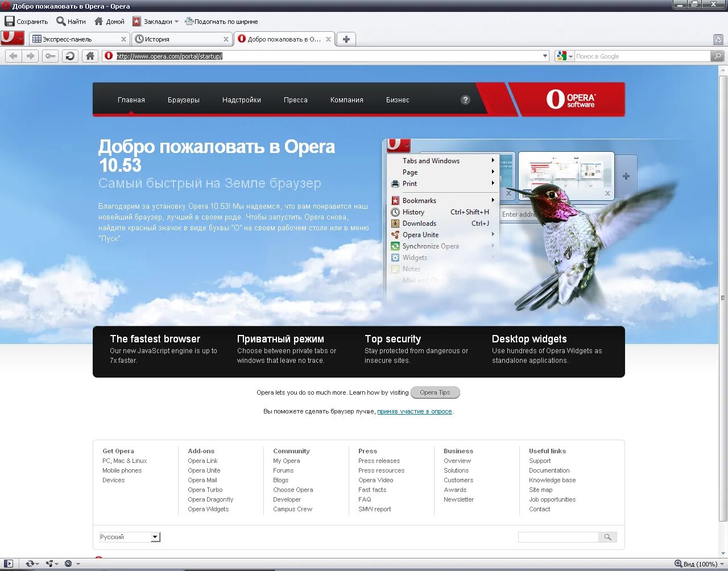Expand the address bar history dropdown

[545, 56]
